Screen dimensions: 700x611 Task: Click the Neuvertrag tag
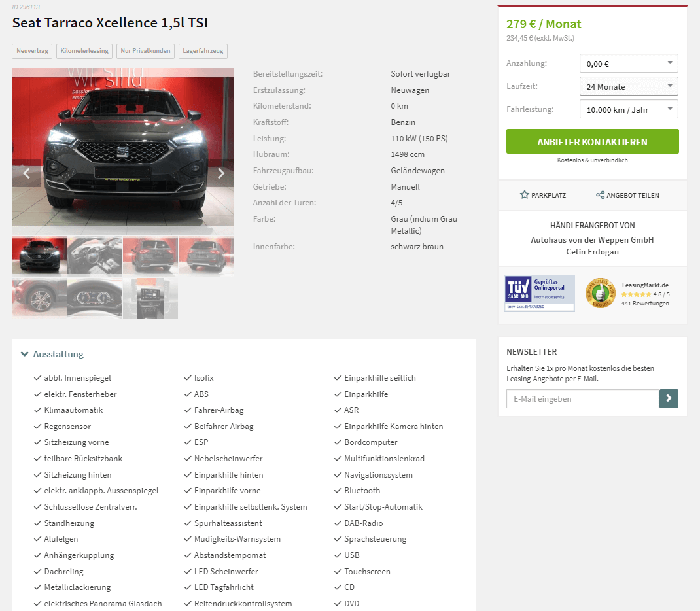(x=32, y=51)
